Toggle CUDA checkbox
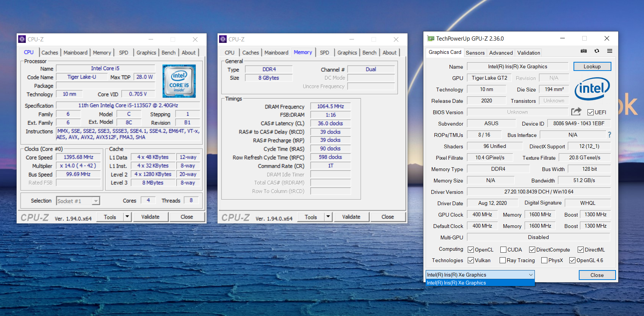The image size is (644, 316). coord(503,250)
